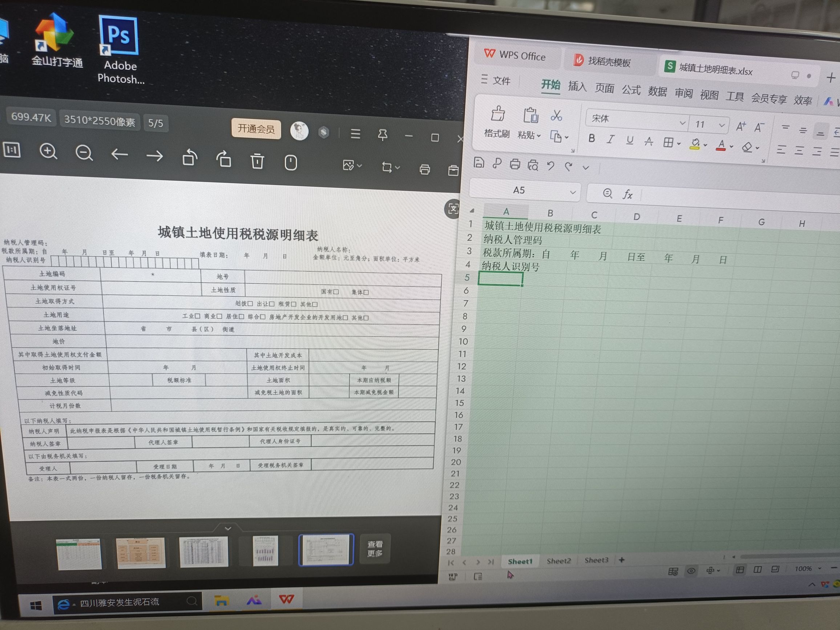Click Print Preview icon in WPS toolbar
The height and width of the screenshot is (630, 840).
point(533,165)
